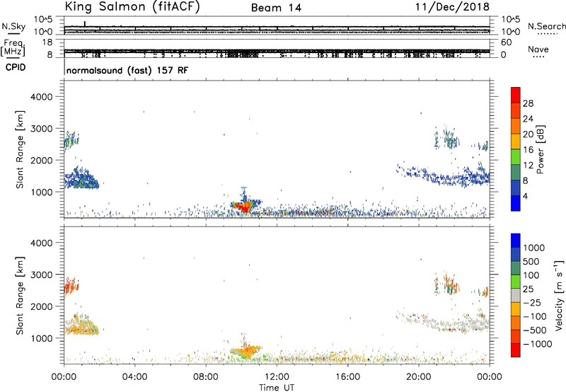Click the '08:00' time tick label

click(206, 377)
